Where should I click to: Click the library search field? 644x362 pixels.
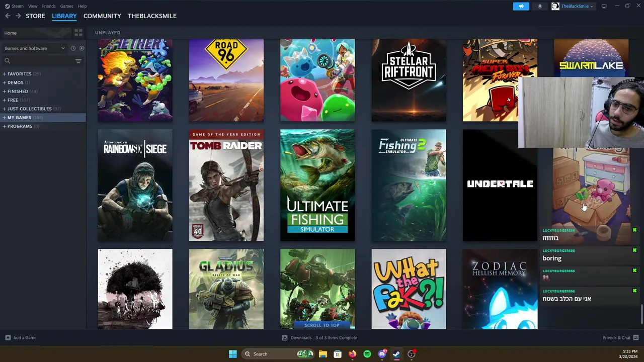38,61
